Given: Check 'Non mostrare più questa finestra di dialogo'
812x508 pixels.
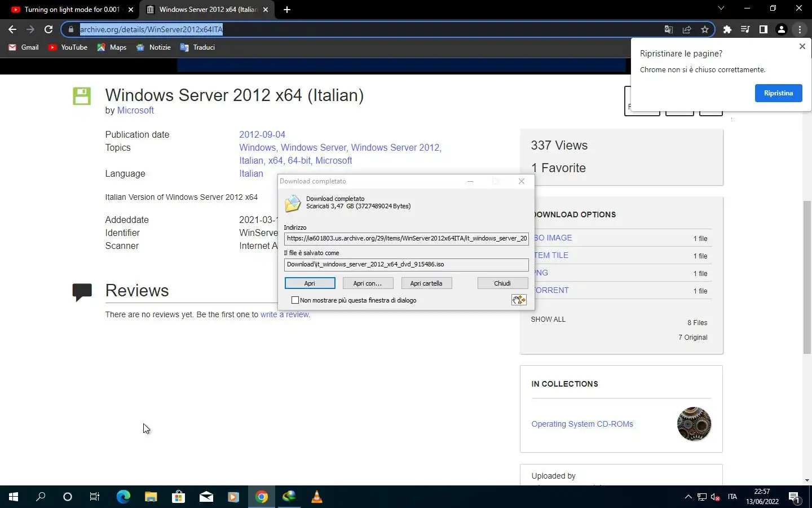Looking at the screenshot, I should pos(295,300).
